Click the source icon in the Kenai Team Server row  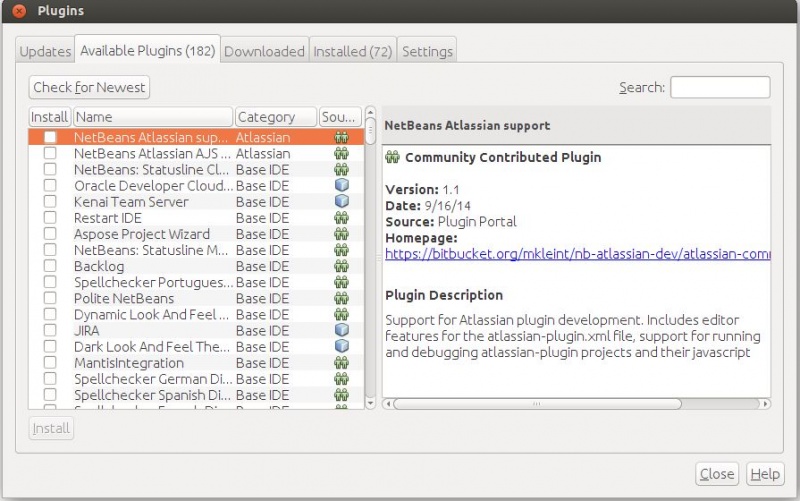[x=341, y=202]
